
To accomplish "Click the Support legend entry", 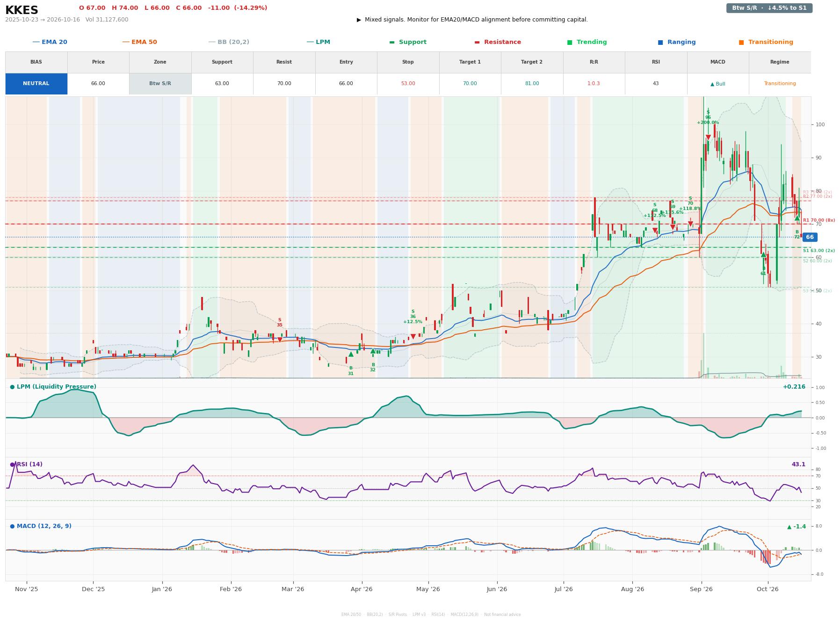I will coord(408,42).
